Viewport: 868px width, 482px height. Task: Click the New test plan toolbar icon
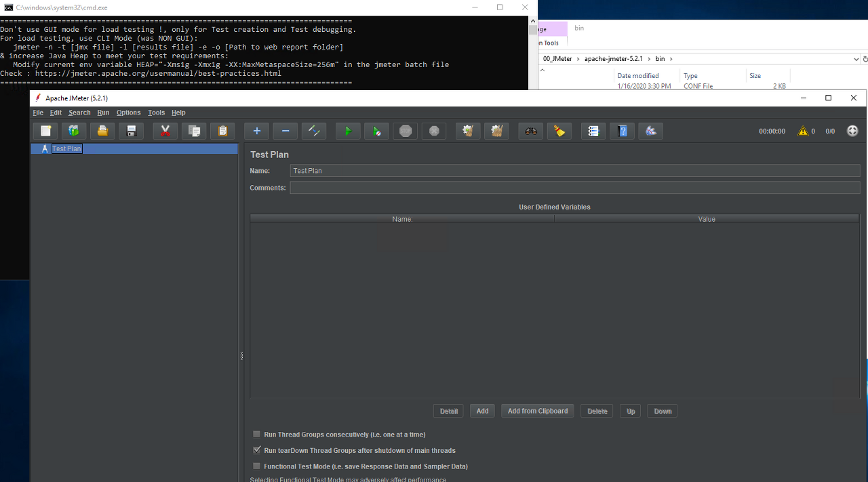[45, 131]
